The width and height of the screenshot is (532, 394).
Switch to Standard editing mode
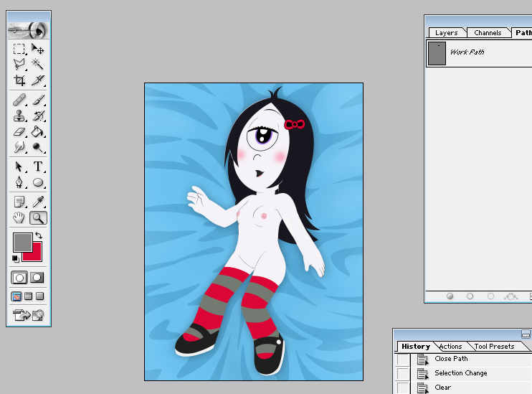tap(19, 277)
